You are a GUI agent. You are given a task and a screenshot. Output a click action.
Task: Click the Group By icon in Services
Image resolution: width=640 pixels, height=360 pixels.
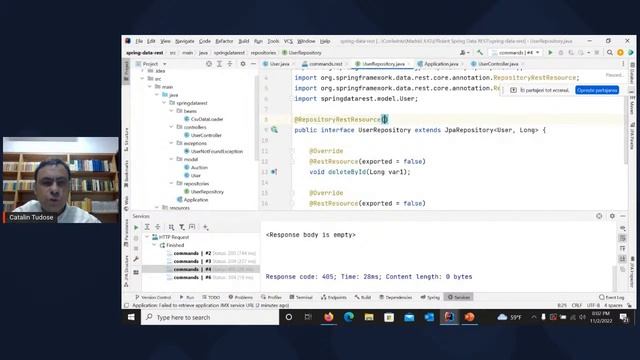pos(171,227)
